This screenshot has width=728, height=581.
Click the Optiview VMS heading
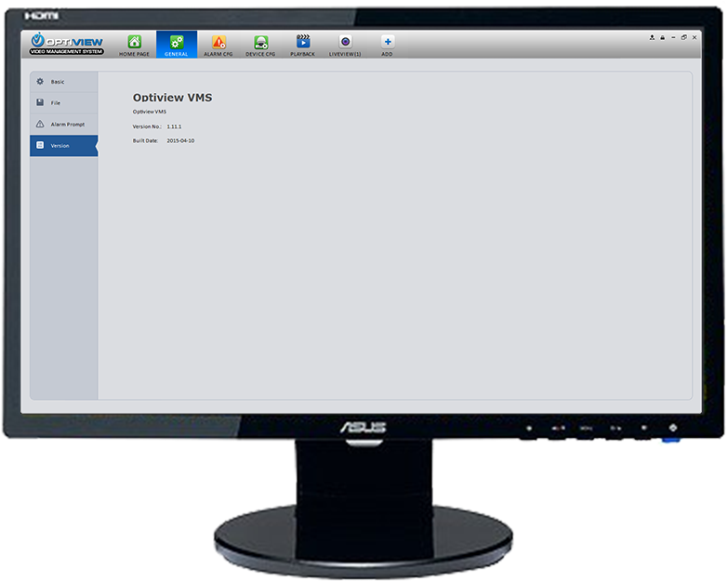click(172, 98)
